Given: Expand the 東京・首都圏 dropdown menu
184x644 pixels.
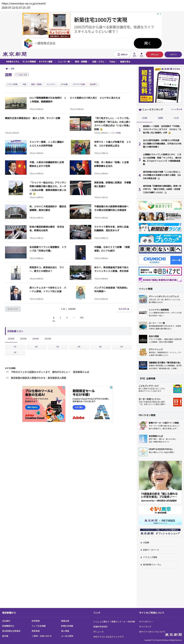Looking at the screenshot, I should (82, 62).
